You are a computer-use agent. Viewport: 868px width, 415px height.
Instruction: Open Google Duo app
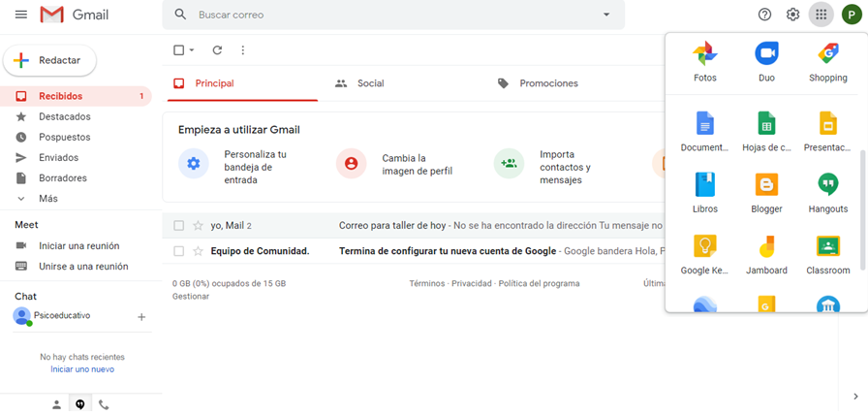pos(766,61)
